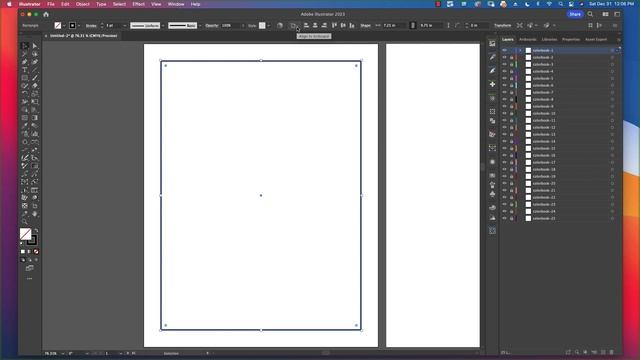Click Vertical Align Top icon

point(334,25)
